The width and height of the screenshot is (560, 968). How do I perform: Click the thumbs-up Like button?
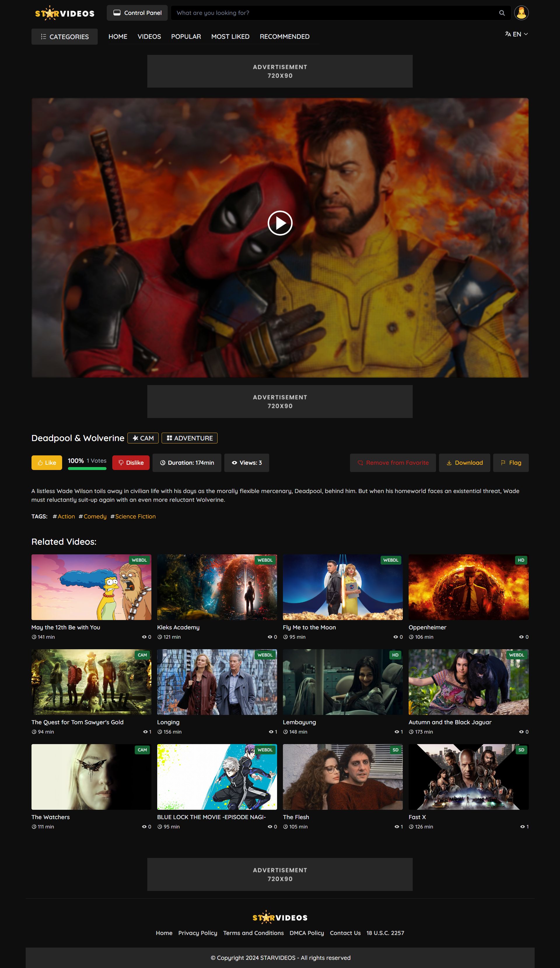(x=47, y=462)
